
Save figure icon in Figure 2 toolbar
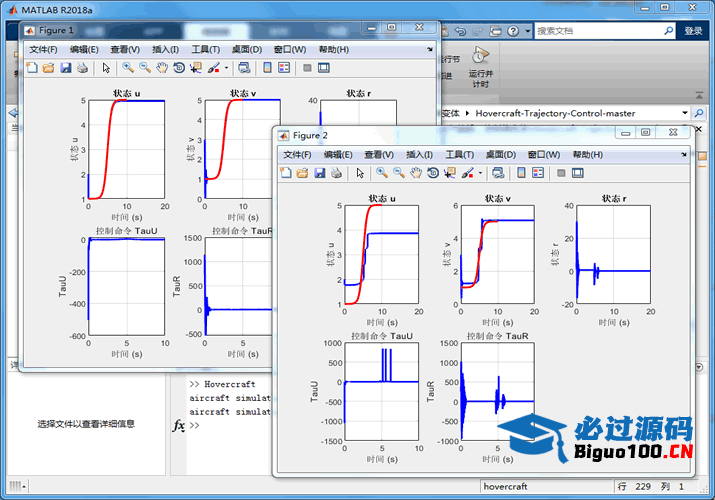click(x=320, y=173)
